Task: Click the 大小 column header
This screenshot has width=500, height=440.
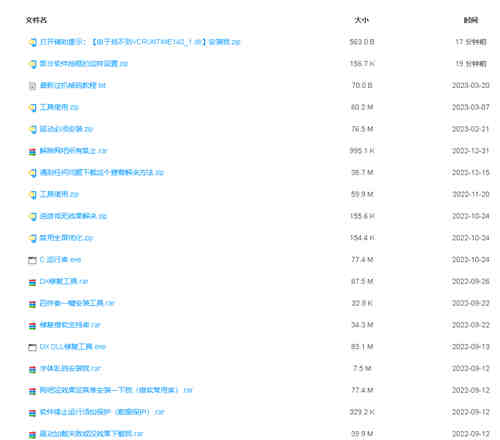Action: (x=361, y=20)
